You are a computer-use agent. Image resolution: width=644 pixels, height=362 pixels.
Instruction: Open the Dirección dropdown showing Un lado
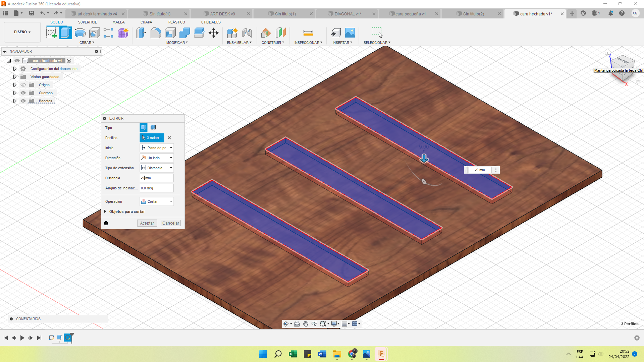[x=157, y=158]
